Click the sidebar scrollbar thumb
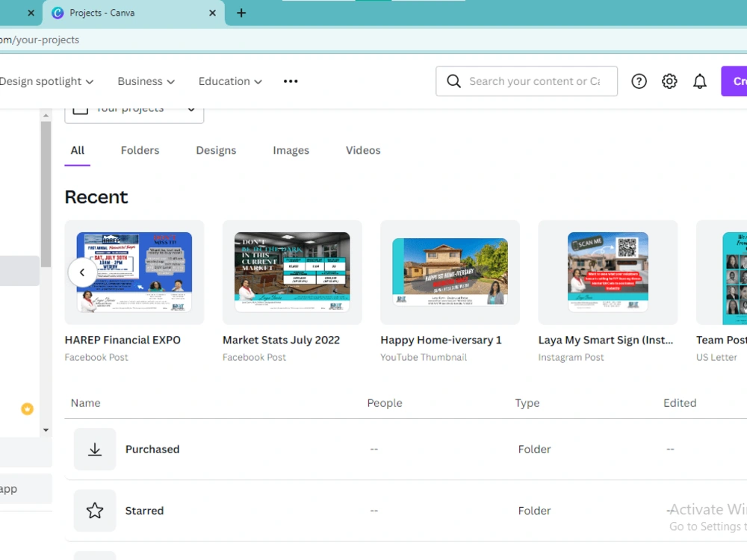Image resolution: width=747 pixels, height=560 pixels. (46, 194)
